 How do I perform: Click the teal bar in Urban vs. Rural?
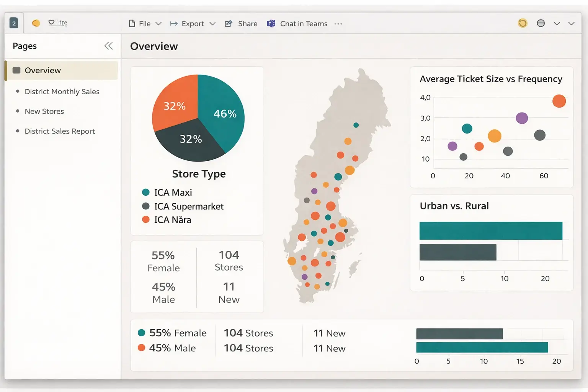coord(490,231)
